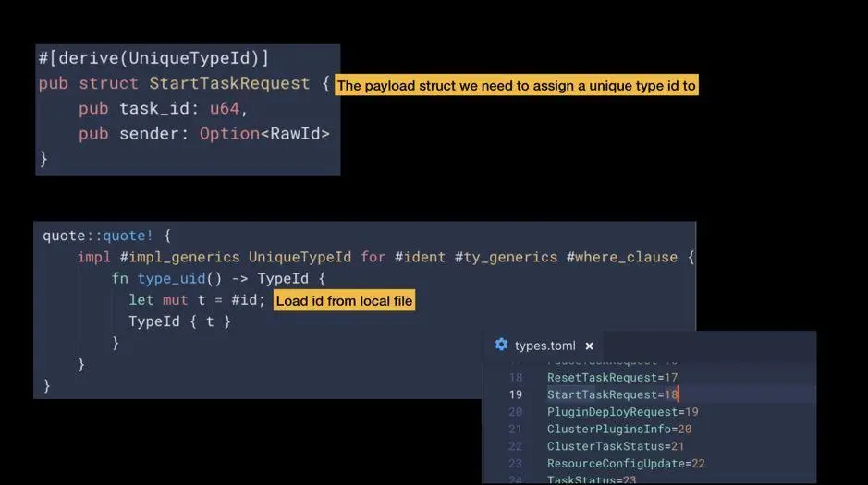Click line number 19 in the gutter
The height and width of the screenshot is (485, 868).
[516, 394]
